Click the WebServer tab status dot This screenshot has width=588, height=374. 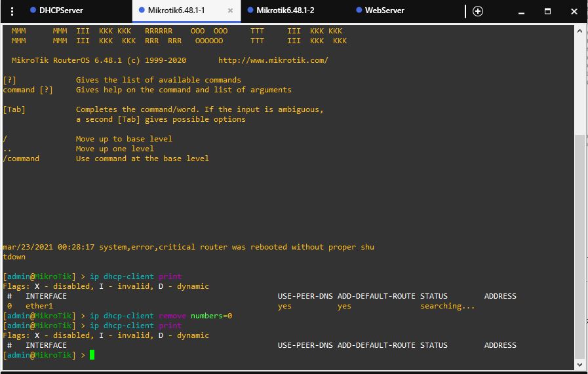[x=359, y=10]
